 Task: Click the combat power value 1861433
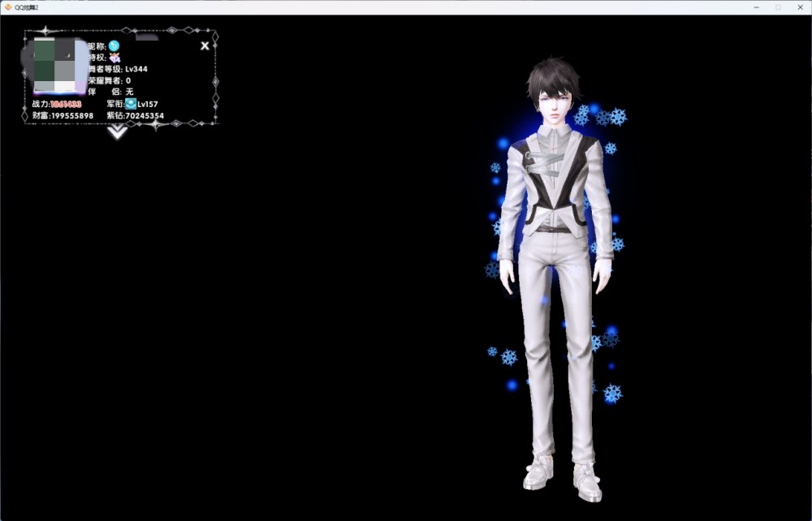tap(66, 104)
